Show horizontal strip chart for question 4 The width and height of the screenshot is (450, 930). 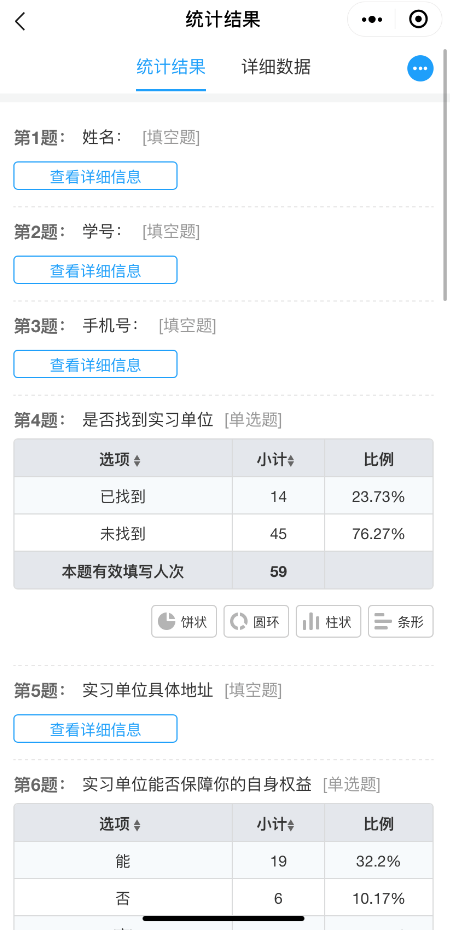[x=401, y=622]
